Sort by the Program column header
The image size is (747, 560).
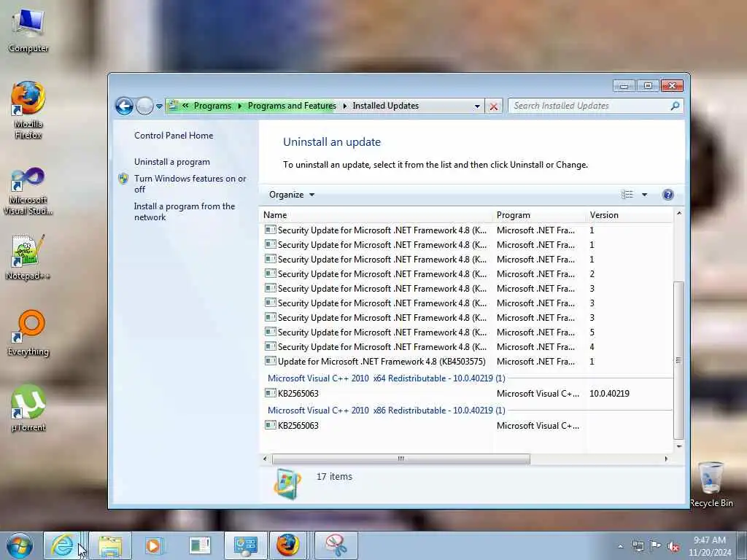pos(539,215)
